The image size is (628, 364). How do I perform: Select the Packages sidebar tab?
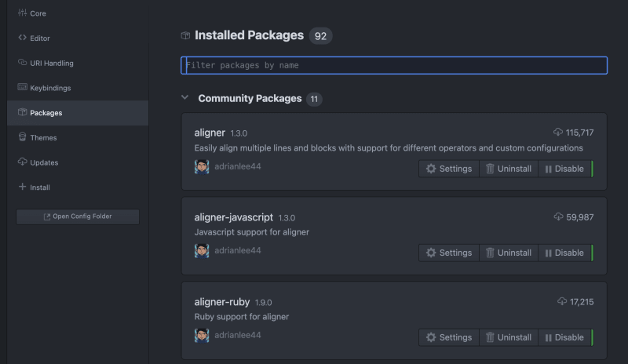tap(78, 113)
